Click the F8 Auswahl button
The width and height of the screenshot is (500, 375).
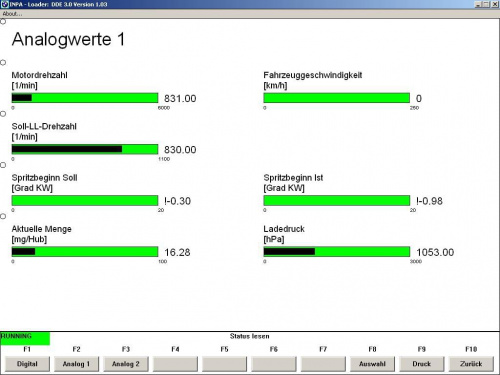point(372,364)
